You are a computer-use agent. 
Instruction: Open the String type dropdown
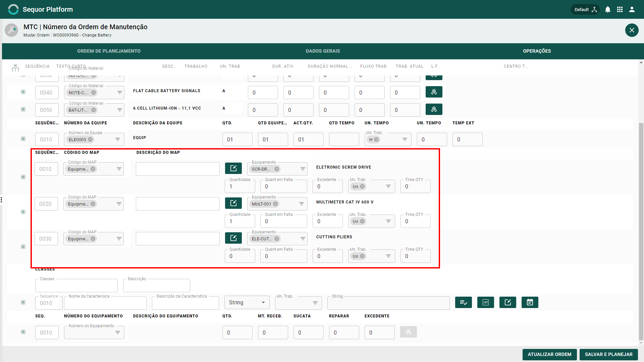(247, 302)
